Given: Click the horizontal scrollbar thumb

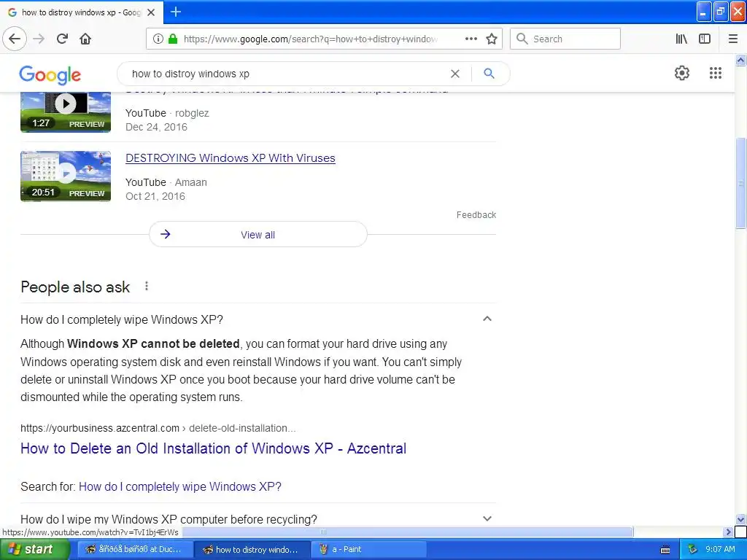Looking at the screenshot, I should click(x=409, y=532).
